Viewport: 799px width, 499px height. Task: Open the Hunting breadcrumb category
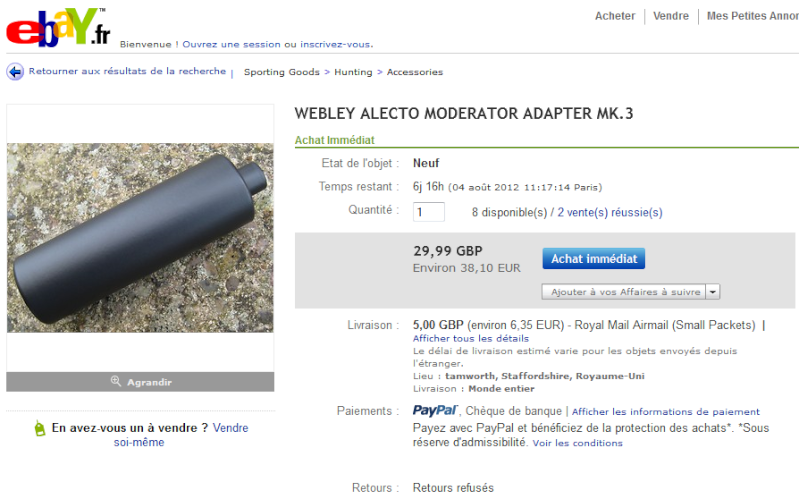(x=353, y=72)
